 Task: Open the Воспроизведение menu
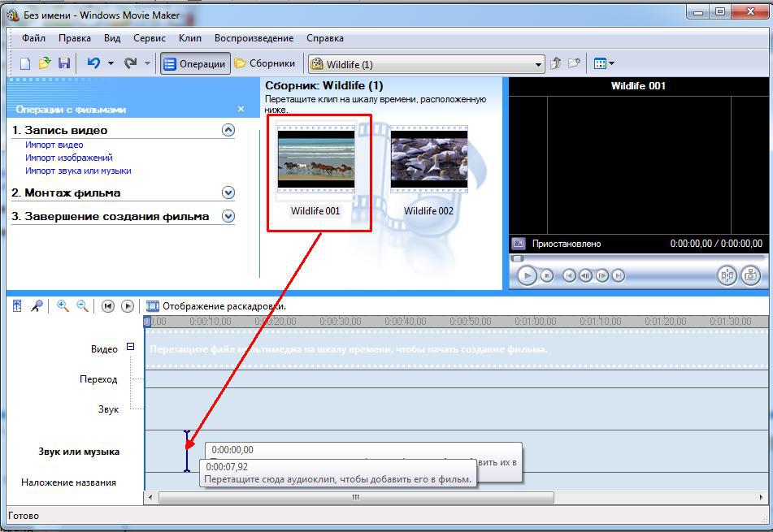pos(254,38)
